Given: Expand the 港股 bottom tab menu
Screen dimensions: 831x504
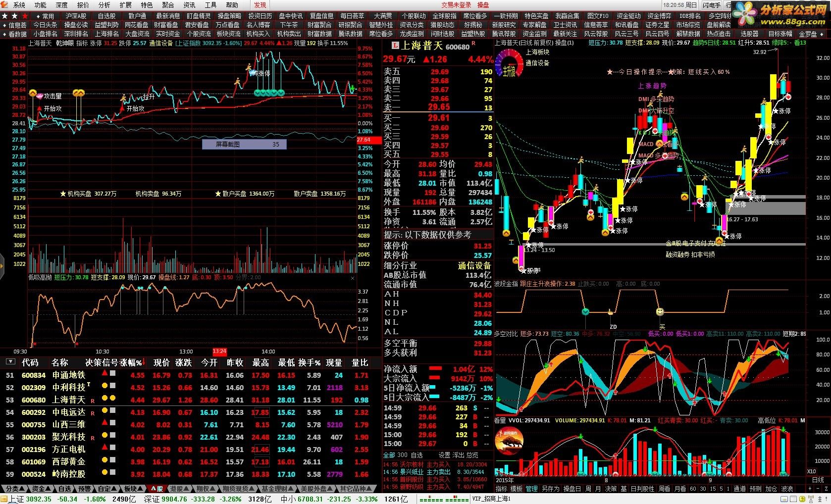Looking at the screenshot, I should coord(181,489).
